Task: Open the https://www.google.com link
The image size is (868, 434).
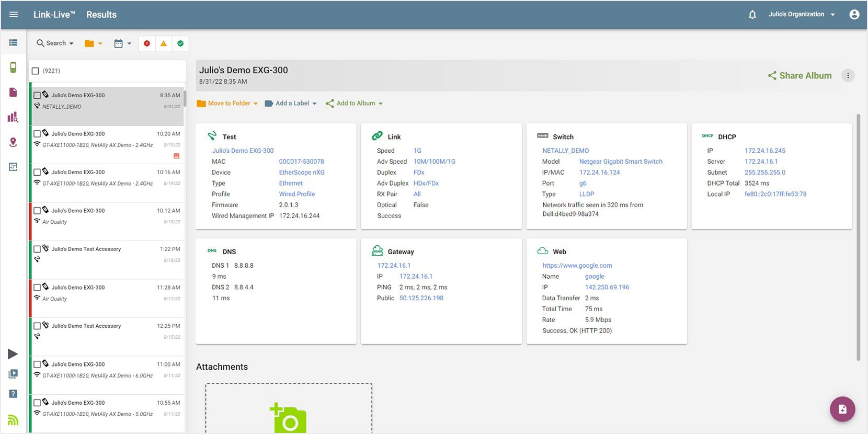Action: click(577, 266)
